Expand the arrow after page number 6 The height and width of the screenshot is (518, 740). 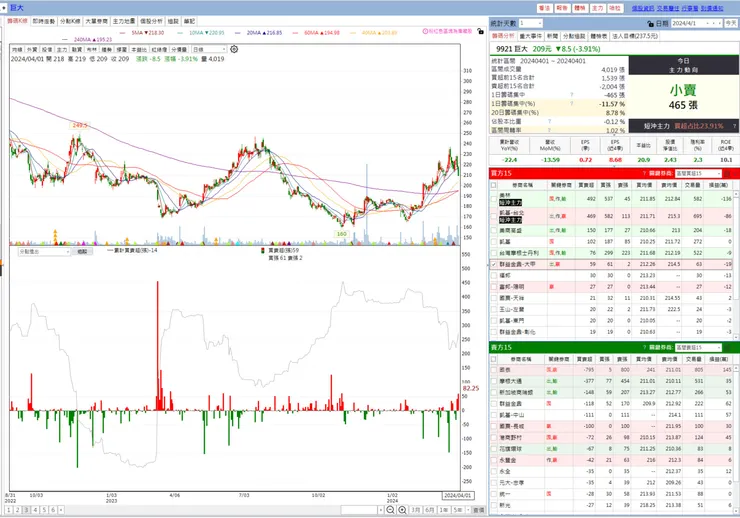coord(61,510)
